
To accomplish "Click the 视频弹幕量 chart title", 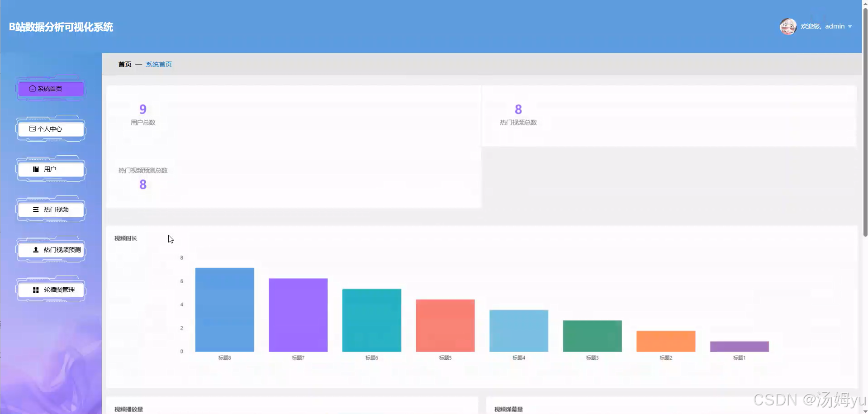I will tap(509, 409).
